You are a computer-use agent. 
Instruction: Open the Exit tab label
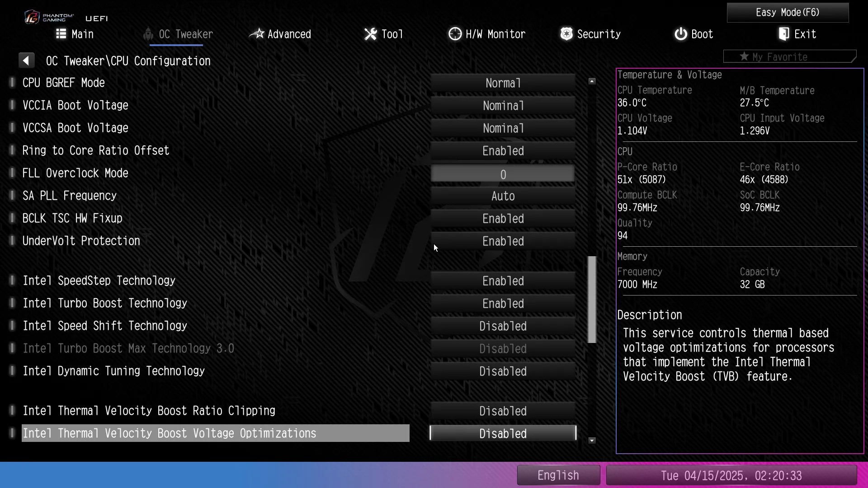[x=805, y=34]
